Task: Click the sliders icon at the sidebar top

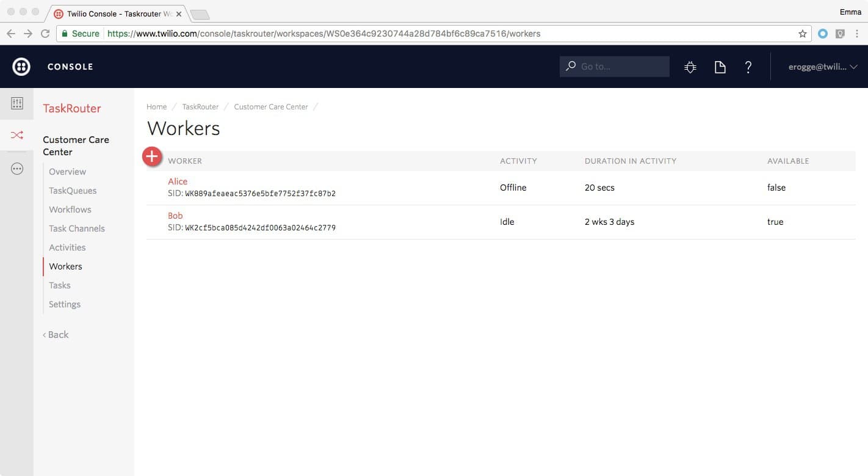Action: [17, 103]
